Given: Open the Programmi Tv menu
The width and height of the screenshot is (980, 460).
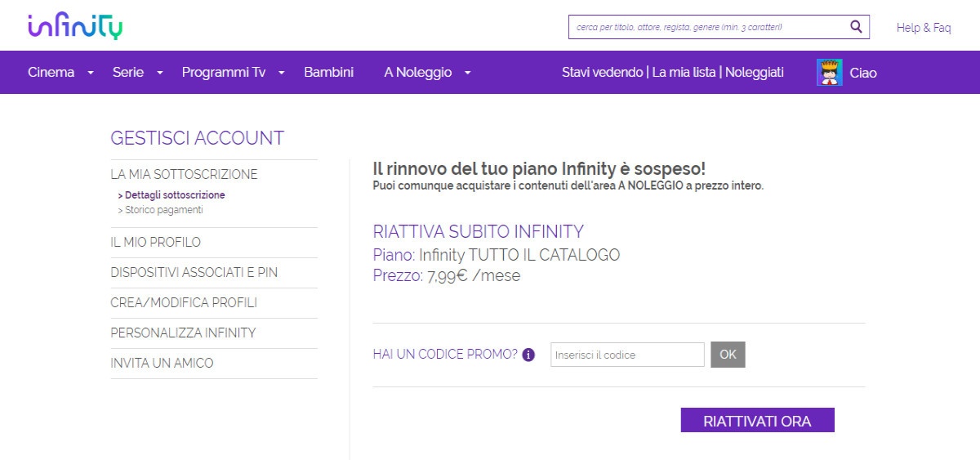Looking at the screenshot, I should [x=224, y=73].
